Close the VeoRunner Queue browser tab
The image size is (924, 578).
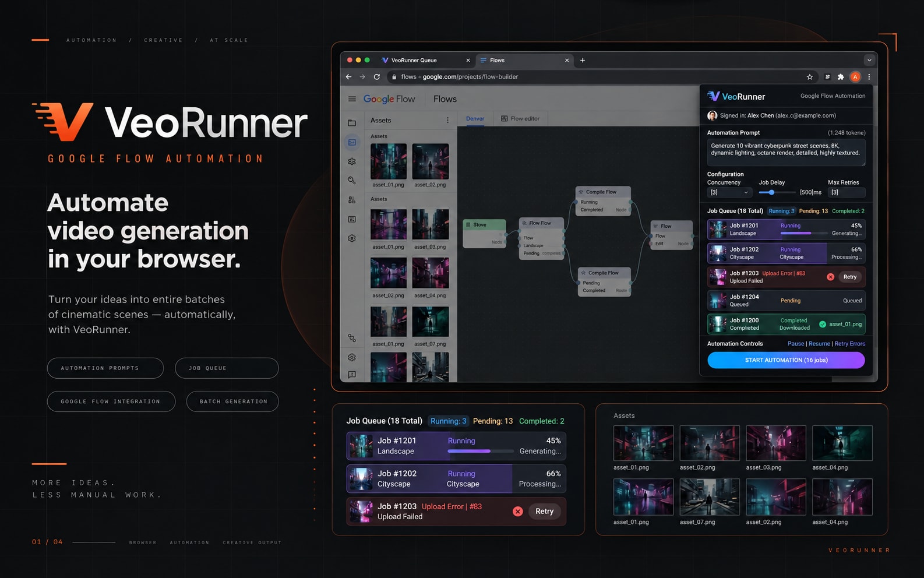[468, 60]
